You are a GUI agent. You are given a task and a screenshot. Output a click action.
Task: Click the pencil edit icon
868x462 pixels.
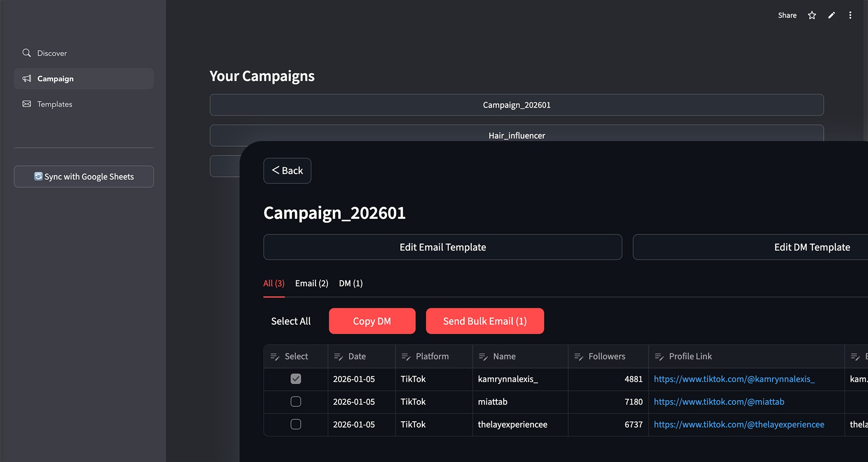[831, 15]
